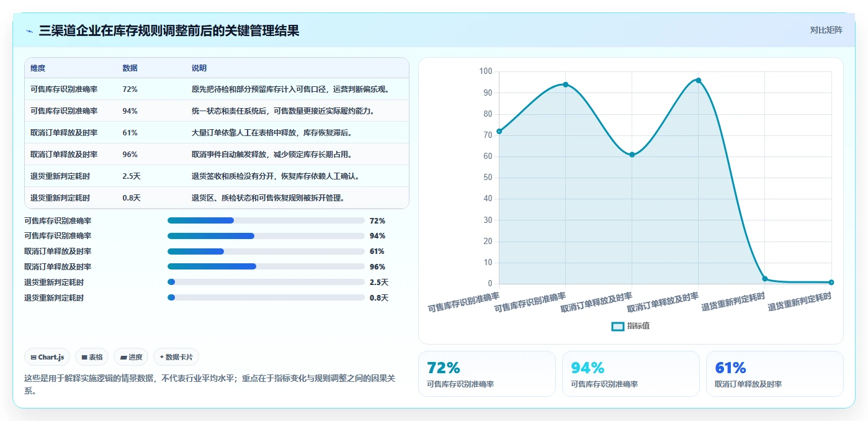Click the final chart data point at 0.8
The image size is (868, 421).
point(831,283)
